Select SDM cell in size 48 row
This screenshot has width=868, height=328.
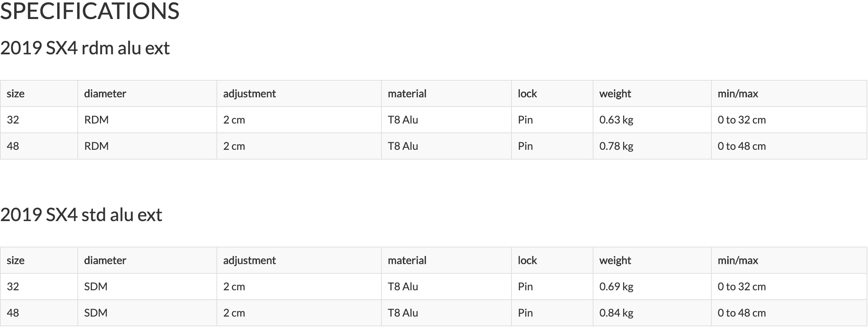96,313
